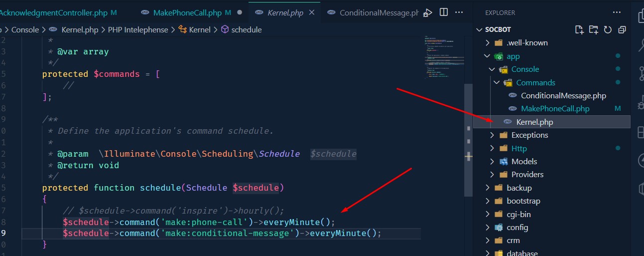Click the New File icon in Explorer

579,29
